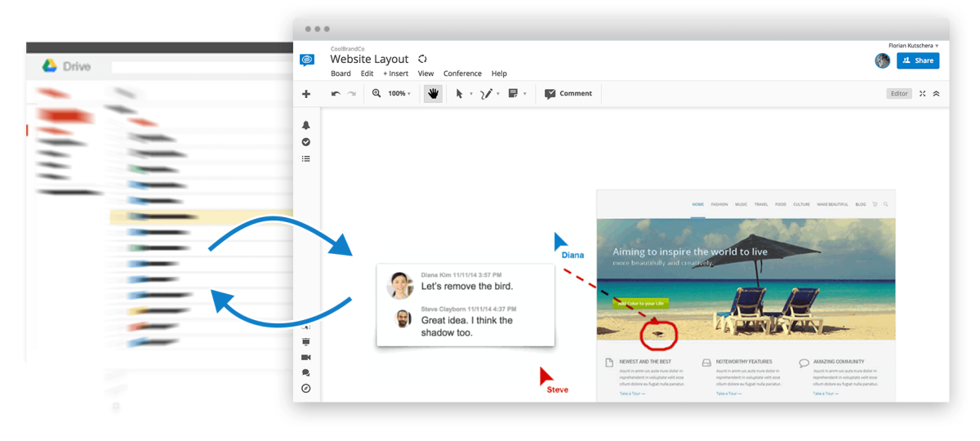The width and height of the screenshot is (980, 441).
Task: Click HOME in the mockup navigation
Action: point(697,204)
